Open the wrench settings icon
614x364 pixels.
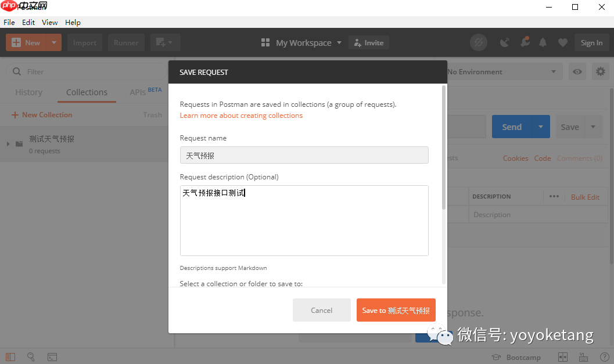[x=525, y=42]
